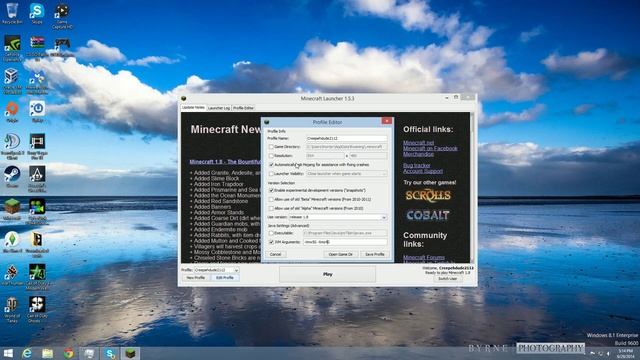Viewport: 640px width, 360px height.
Task: Open the green camera recorder desktop icon
Action: click(x=37, y=211)
